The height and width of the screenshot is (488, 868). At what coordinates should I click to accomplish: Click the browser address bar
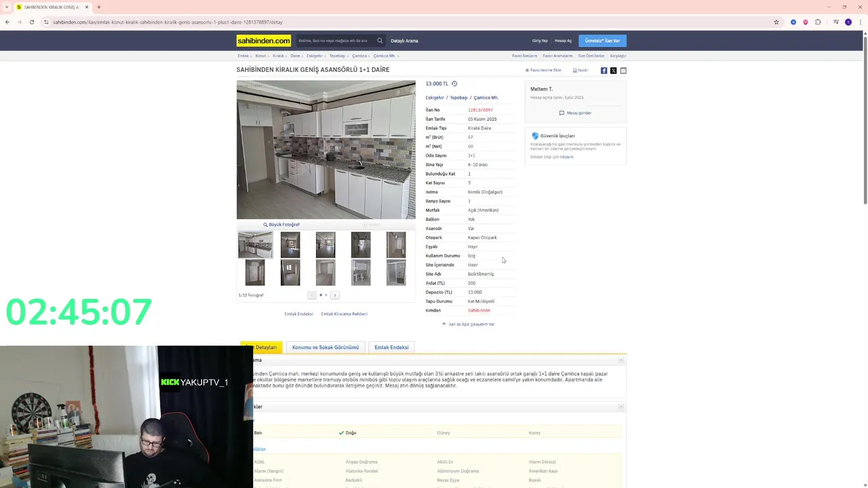coord(407,22)
